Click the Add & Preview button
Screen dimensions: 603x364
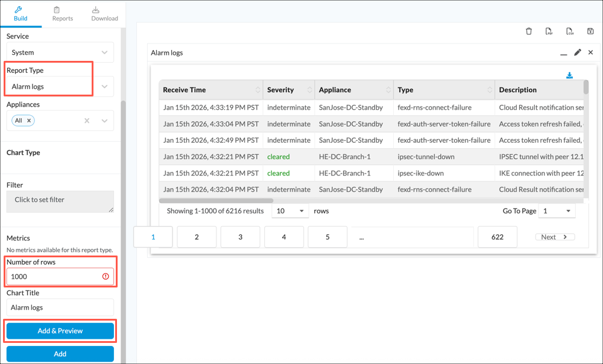pyautogui.click(x=60, y=331)
